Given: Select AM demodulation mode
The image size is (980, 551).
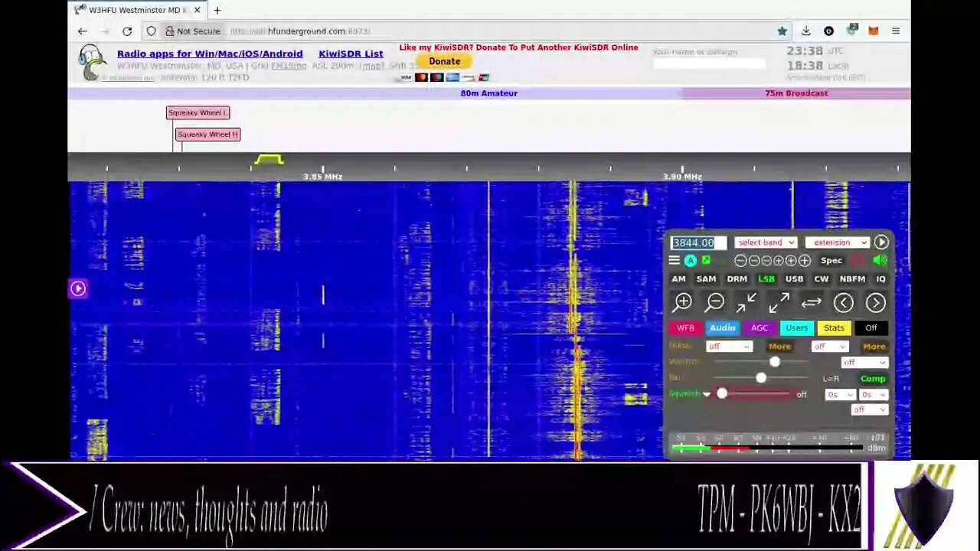Looking at the screenshot, I should tap(678, 279).
